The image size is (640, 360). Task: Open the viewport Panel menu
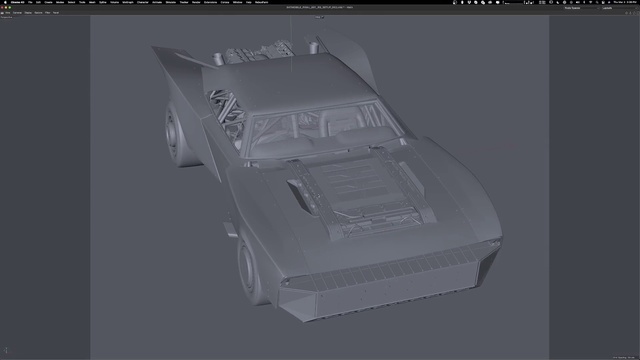(56, 13)
